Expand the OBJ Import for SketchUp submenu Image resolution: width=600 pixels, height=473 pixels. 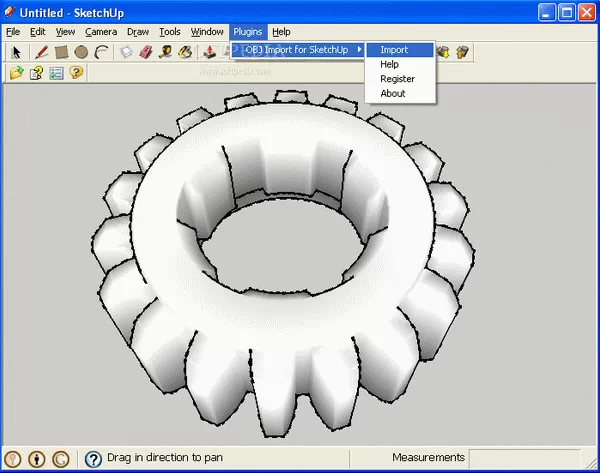(297, 50)
